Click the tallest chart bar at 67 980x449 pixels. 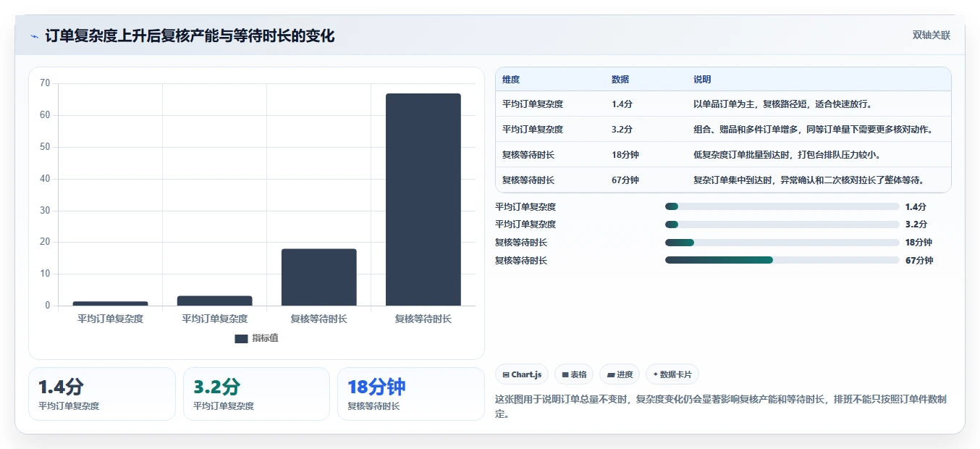(423, 199)
